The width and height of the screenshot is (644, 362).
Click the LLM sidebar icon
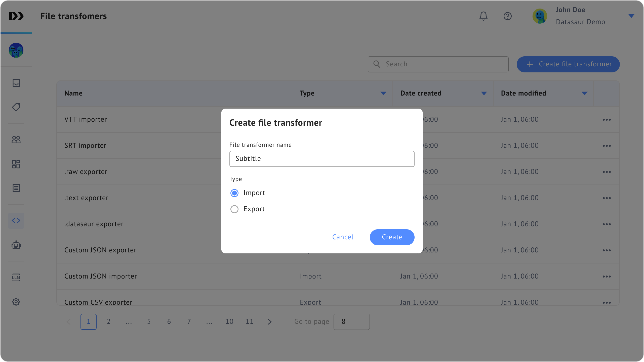pyautogui.click(x=16, y=277)
